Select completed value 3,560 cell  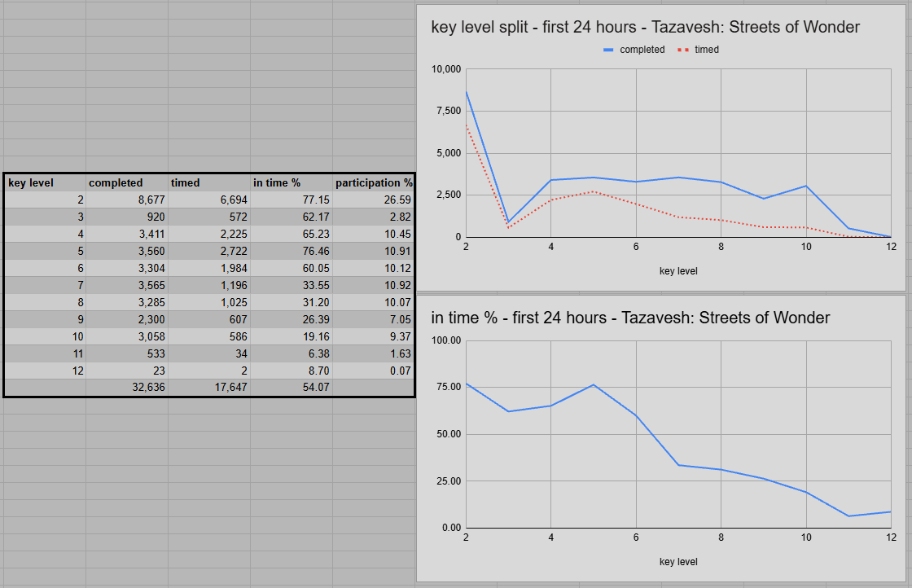(127, 252)
